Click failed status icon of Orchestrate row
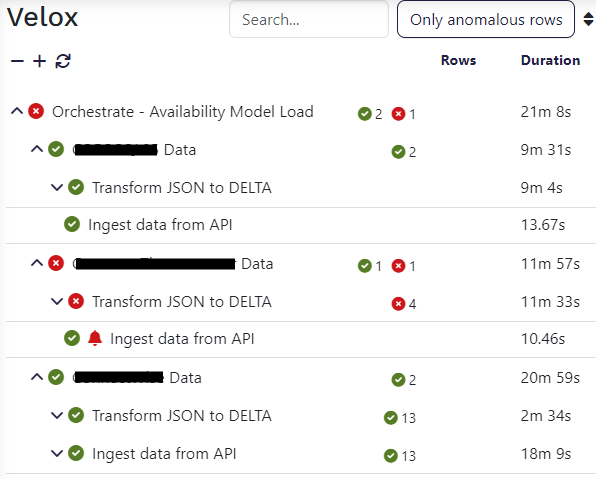Screen dimensions: 596x479 pos(36,111)
